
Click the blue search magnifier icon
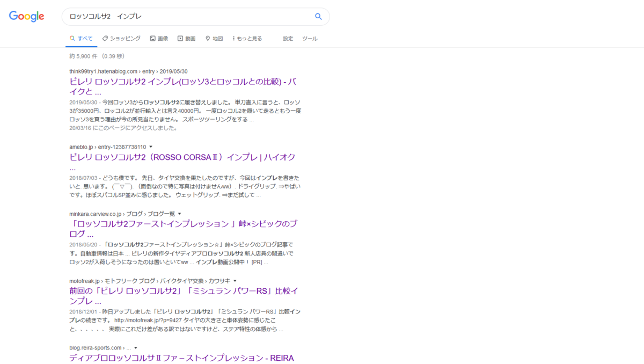[318, 17]
